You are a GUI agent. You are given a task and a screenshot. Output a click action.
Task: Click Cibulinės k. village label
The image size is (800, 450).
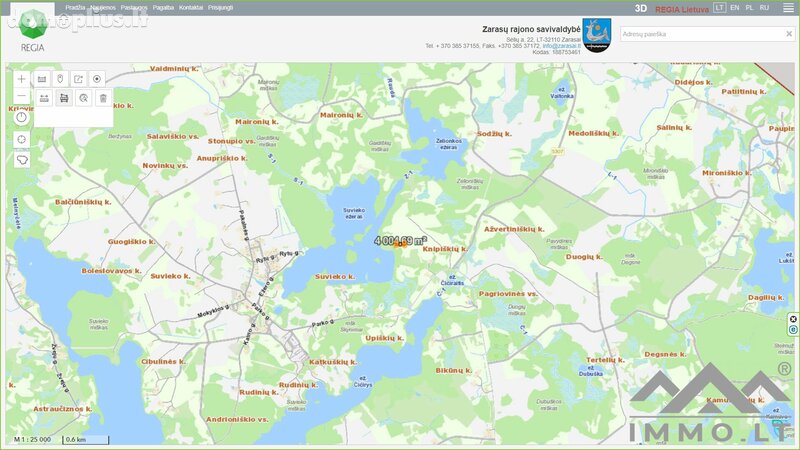164,361
